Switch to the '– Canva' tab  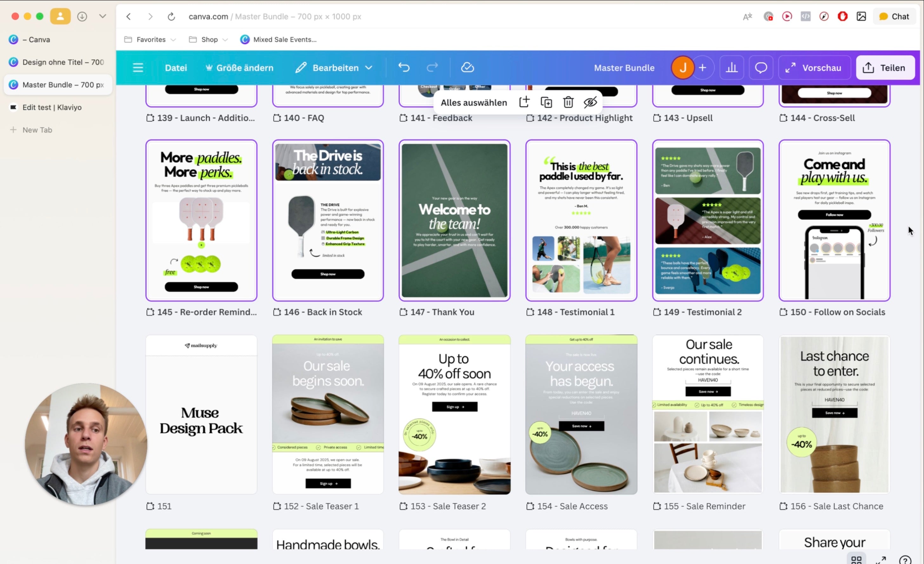coord(58,39)
